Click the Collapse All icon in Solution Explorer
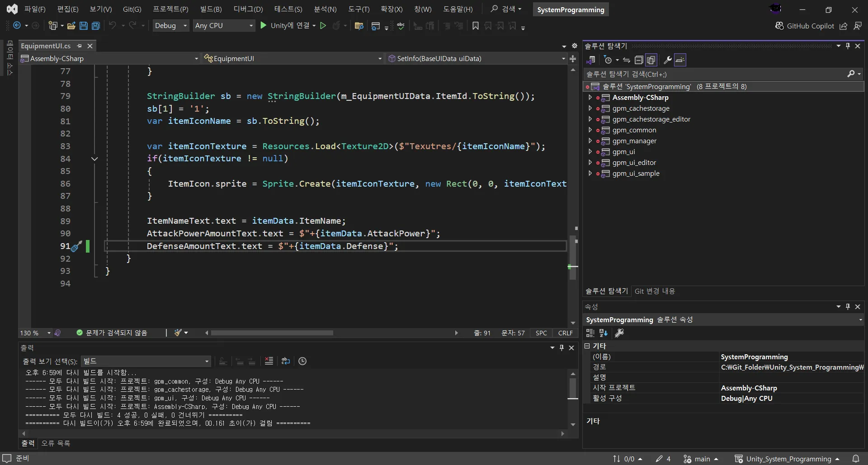The width and height of the screenshot is (868, 465). (639, 60)
